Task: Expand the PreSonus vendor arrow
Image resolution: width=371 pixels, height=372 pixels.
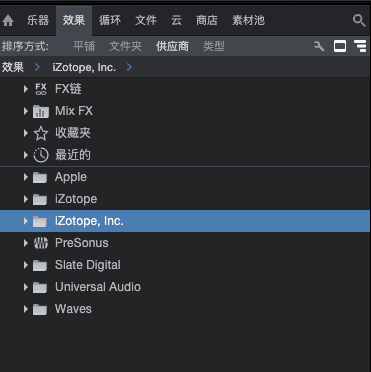Action: [x=25, y=243]
